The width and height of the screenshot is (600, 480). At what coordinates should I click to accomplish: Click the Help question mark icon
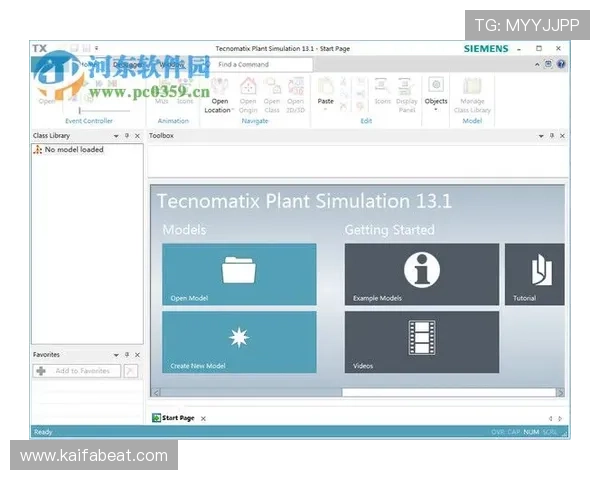pyautogui.click(x=561, y=64)
